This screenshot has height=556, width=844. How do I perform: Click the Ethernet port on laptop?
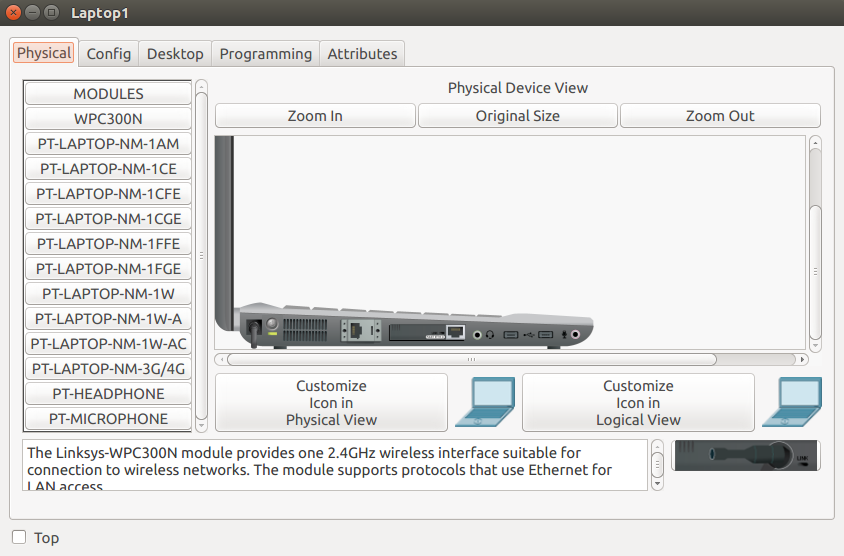[455, 331]
